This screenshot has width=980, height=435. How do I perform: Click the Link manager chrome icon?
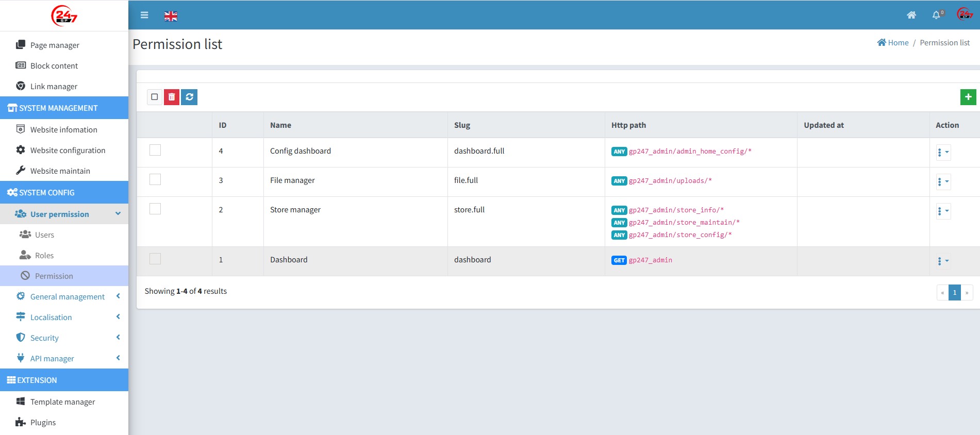pos(21,86)
